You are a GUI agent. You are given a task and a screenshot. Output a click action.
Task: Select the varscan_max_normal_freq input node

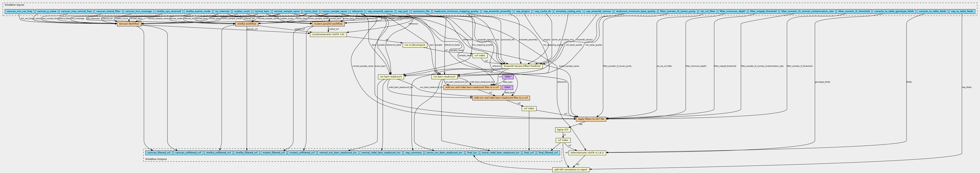[x=76, y=11]
